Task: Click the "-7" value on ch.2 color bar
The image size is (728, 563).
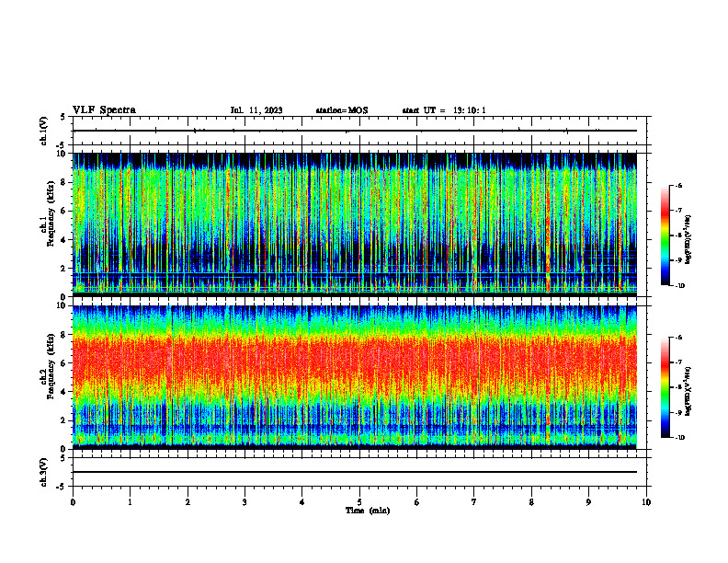Action: [678, 362]
